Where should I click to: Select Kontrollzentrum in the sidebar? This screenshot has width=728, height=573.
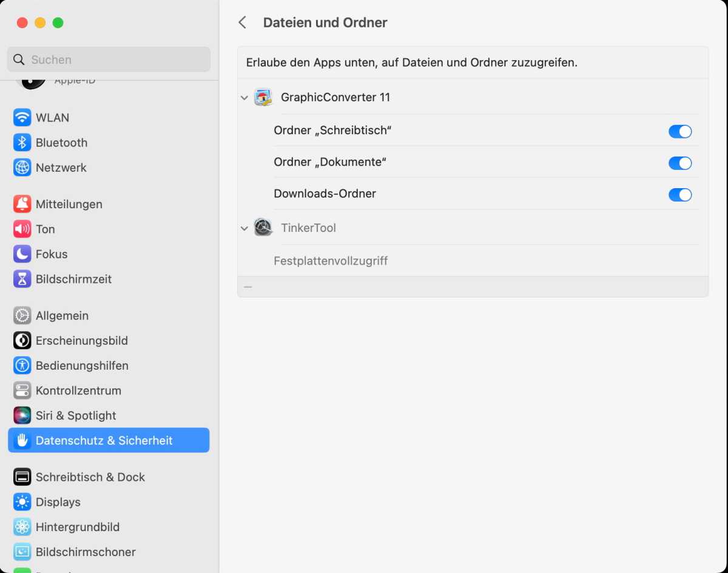pos(109,390)
